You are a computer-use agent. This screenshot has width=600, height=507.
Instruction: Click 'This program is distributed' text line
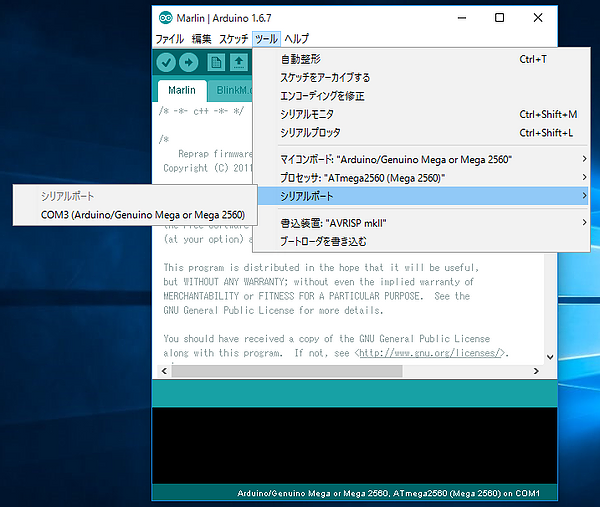[x=321, y=267]
